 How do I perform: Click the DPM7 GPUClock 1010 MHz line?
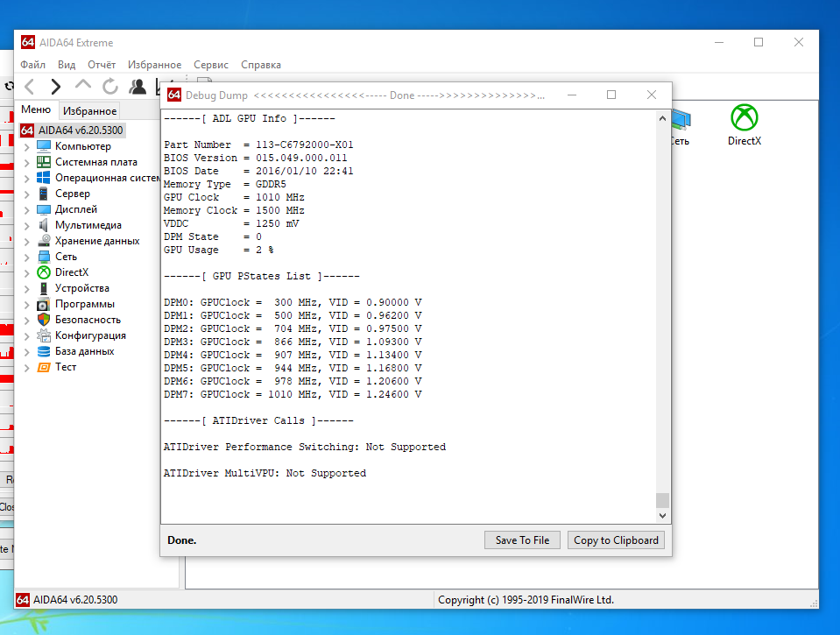[293, 394]
